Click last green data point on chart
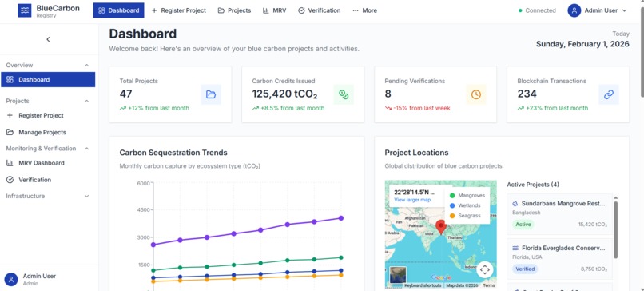 point(341,257)
